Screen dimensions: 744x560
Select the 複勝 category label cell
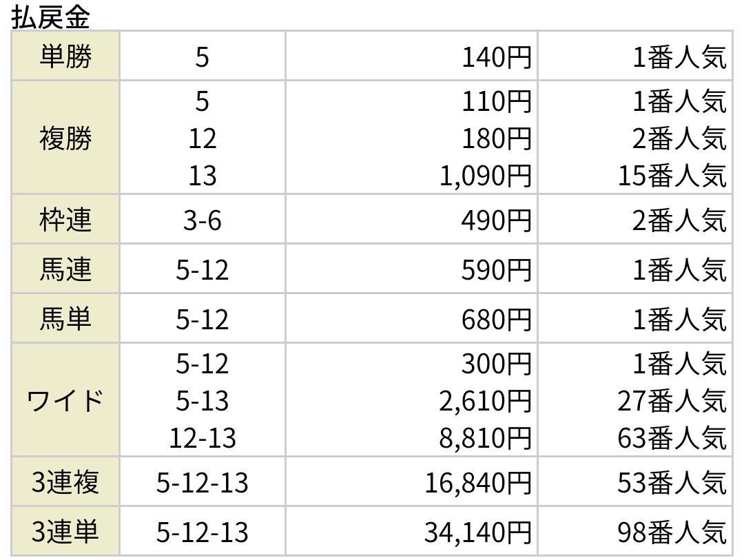coord(65,138)
